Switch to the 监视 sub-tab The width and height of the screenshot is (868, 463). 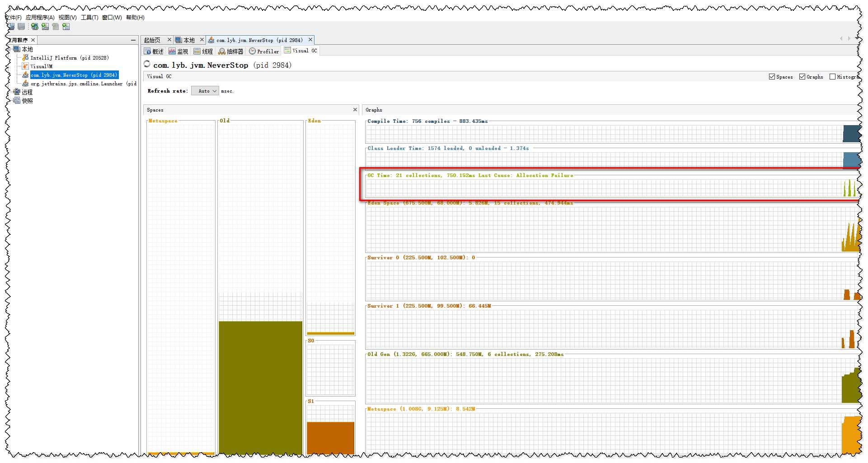click(178, 51)
